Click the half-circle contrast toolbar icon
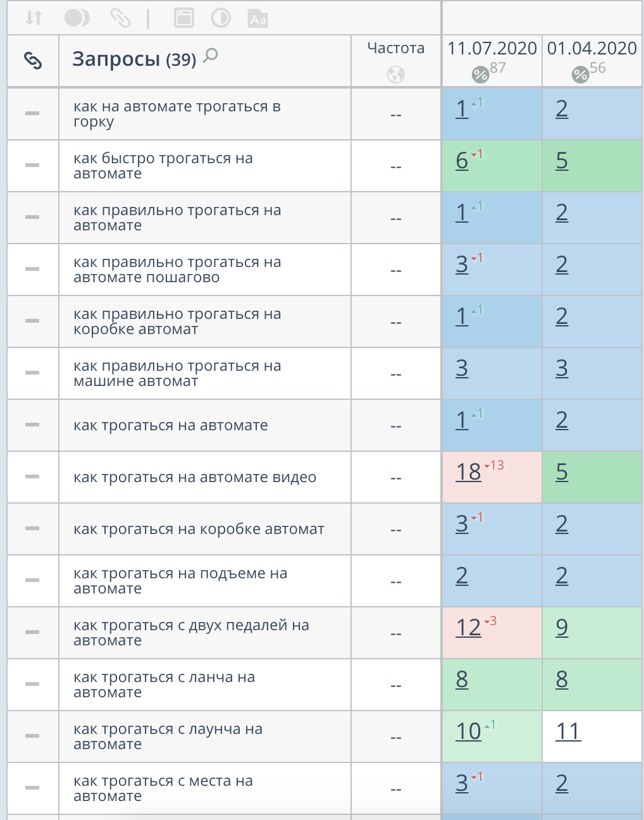The height and width of the screenshot is (820, 644). [x=221, y=18]
